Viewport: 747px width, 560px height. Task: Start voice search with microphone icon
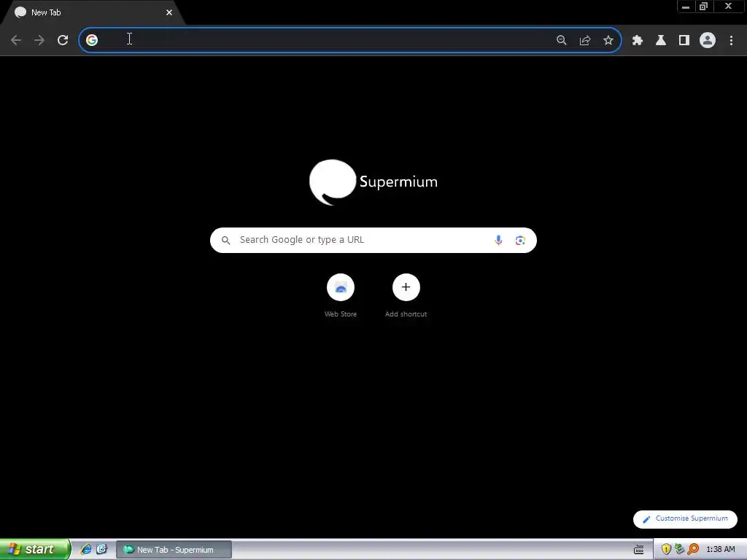point(498,240)
